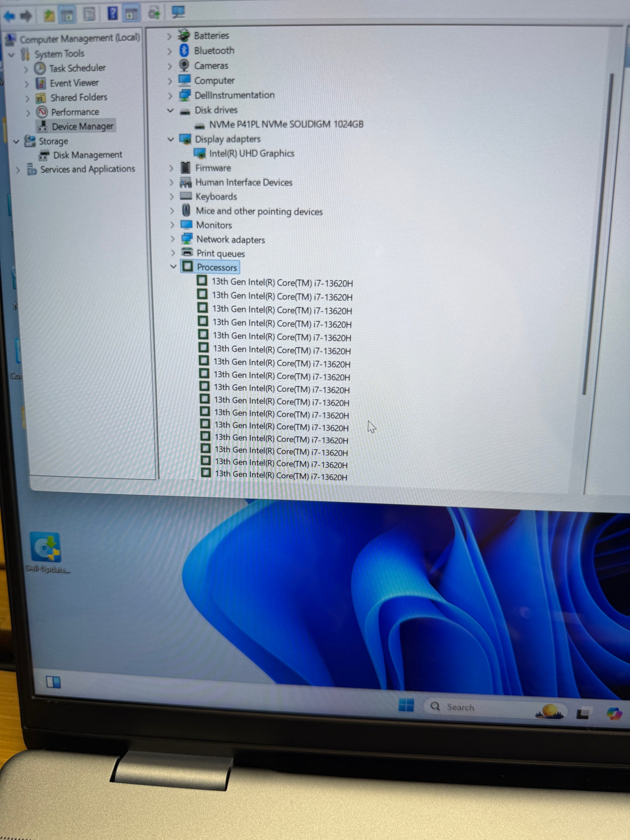The height and width of the screenshot is (840, 630).
Task: Select the first i7-13620H processor entry
Action: pos(282,283)
